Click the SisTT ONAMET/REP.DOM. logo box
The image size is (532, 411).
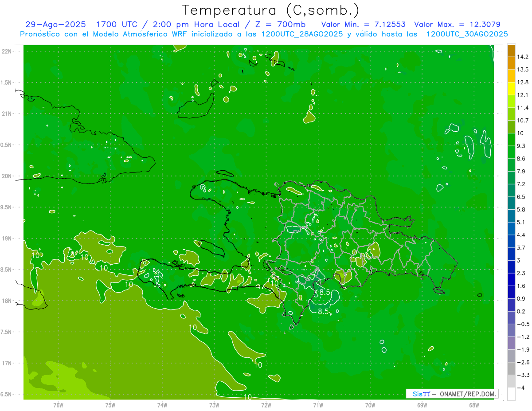point(452,394)
